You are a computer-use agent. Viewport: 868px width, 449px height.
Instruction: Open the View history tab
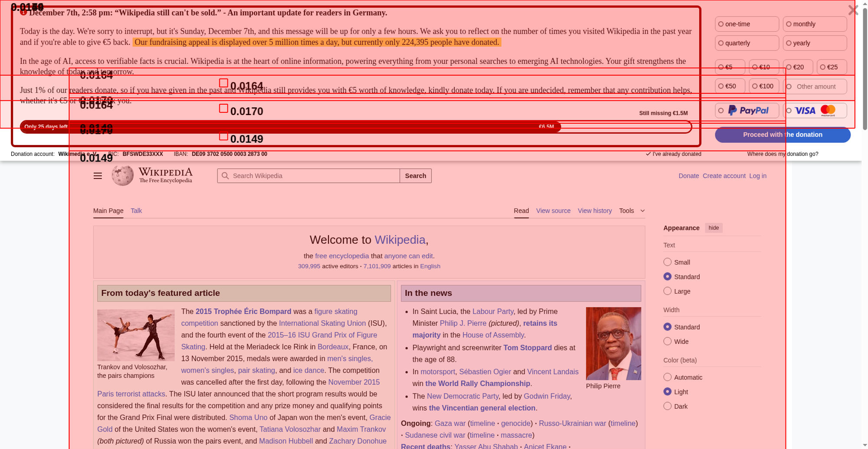tap(595, 211)
